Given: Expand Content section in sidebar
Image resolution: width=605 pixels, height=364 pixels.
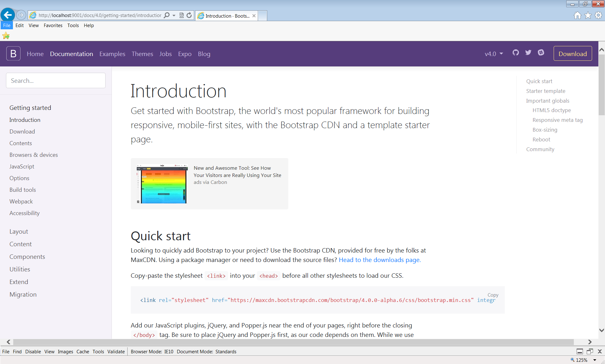Looking at the screenshot, I should pyautogui.click(x=20, y=244).
